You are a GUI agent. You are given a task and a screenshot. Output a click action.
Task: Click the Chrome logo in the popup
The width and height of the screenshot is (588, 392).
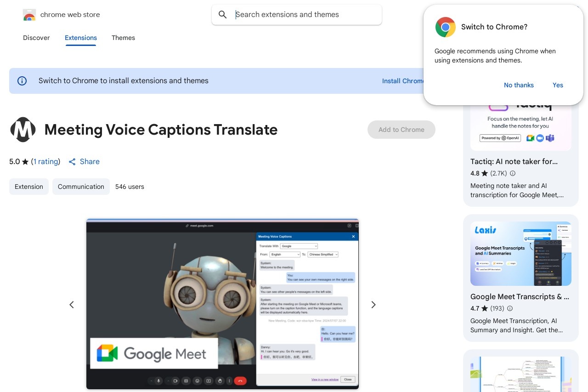coord(445,27)
